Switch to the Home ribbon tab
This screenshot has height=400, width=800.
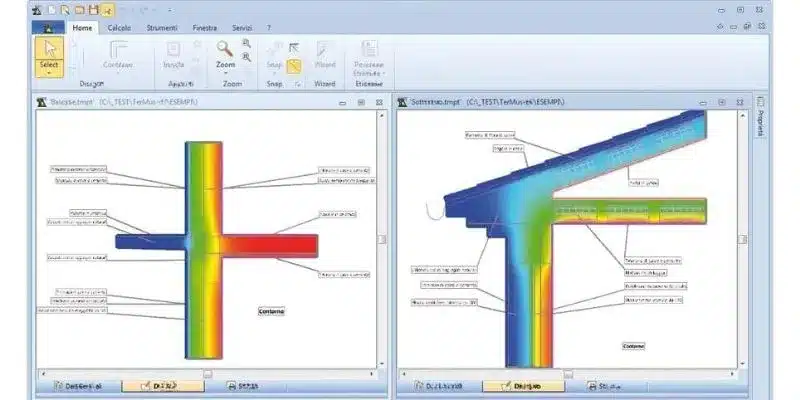[82, 28]
